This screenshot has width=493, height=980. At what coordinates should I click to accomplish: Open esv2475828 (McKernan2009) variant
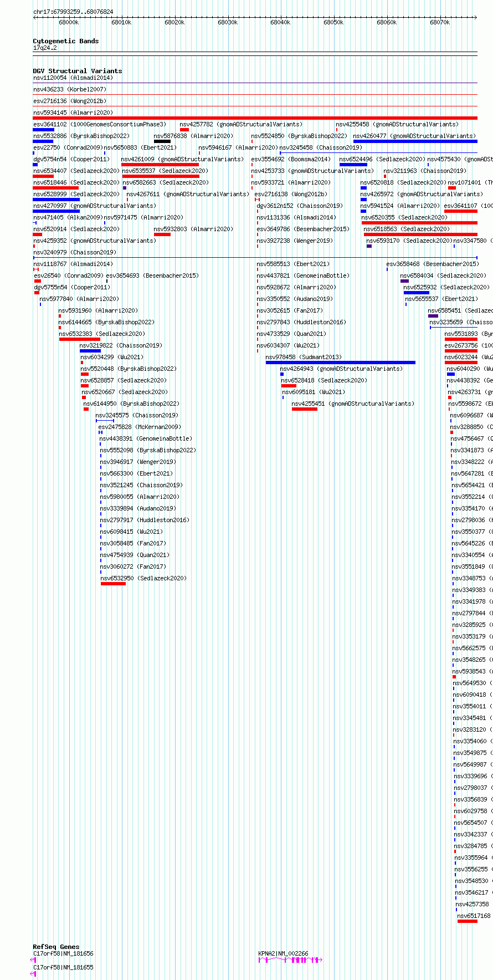point(139,427)
